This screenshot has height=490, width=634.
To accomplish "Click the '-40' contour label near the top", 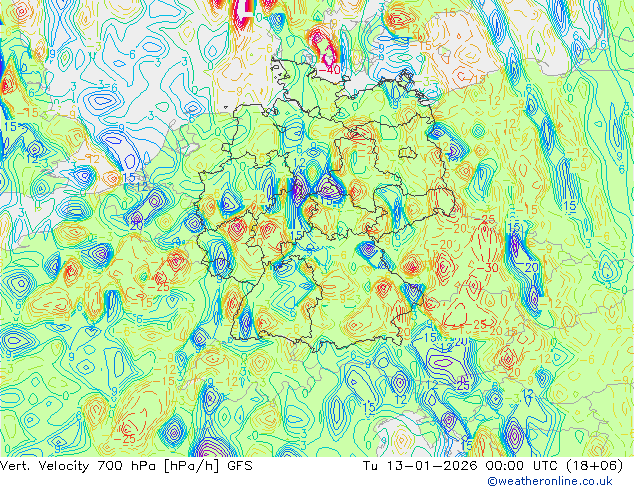I will click(330, 70).
